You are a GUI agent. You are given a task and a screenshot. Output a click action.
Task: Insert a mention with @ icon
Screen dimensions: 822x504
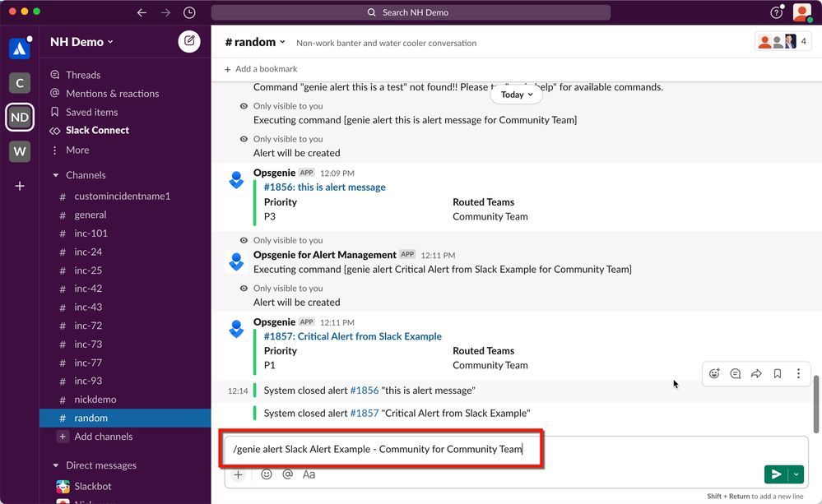[x=287, y=474]
